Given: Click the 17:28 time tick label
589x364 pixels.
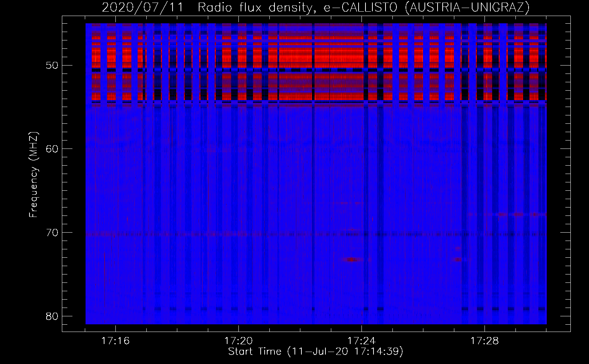Looking at the screenshot, I should click(485, 341).
